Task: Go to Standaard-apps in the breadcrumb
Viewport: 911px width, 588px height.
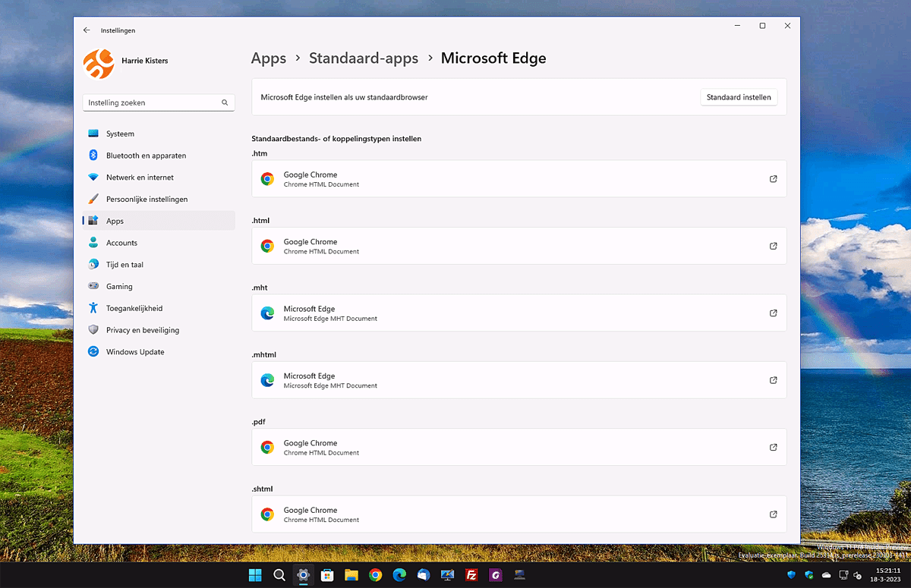Action: point(364,58)
